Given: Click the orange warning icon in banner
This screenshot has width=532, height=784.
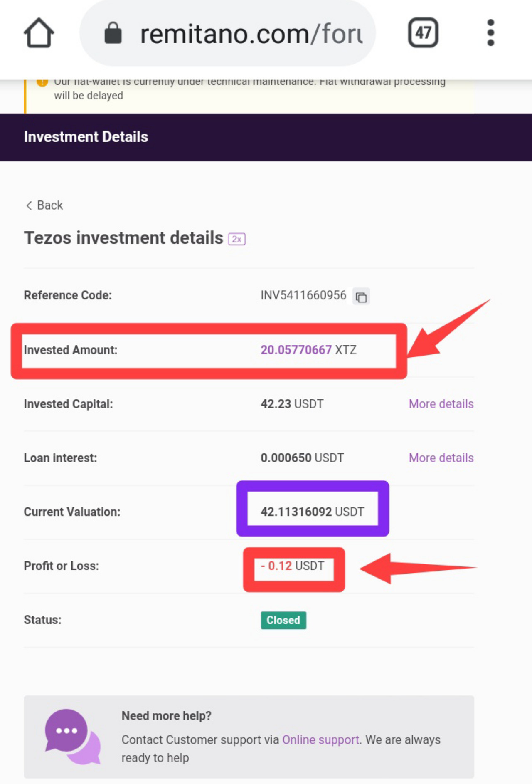Looking at the screenshot, I should coord(42,82).
